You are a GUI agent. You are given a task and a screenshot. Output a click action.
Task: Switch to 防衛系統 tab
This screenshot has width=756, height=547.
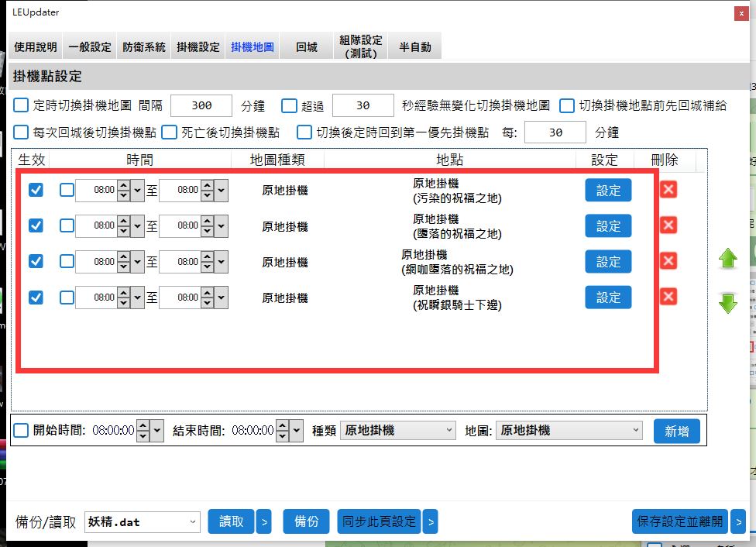[x=143, y=46]
